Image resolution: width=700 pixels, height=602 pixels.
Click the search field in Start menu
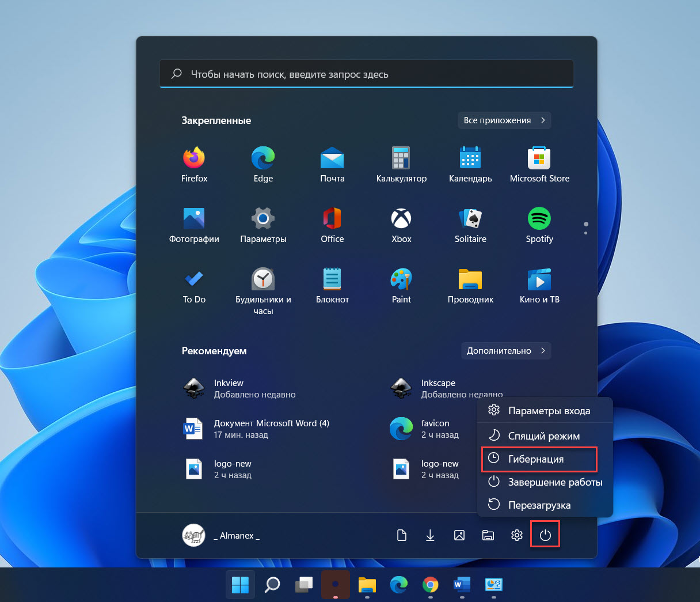pyautogui.click(x=366, y=74)
